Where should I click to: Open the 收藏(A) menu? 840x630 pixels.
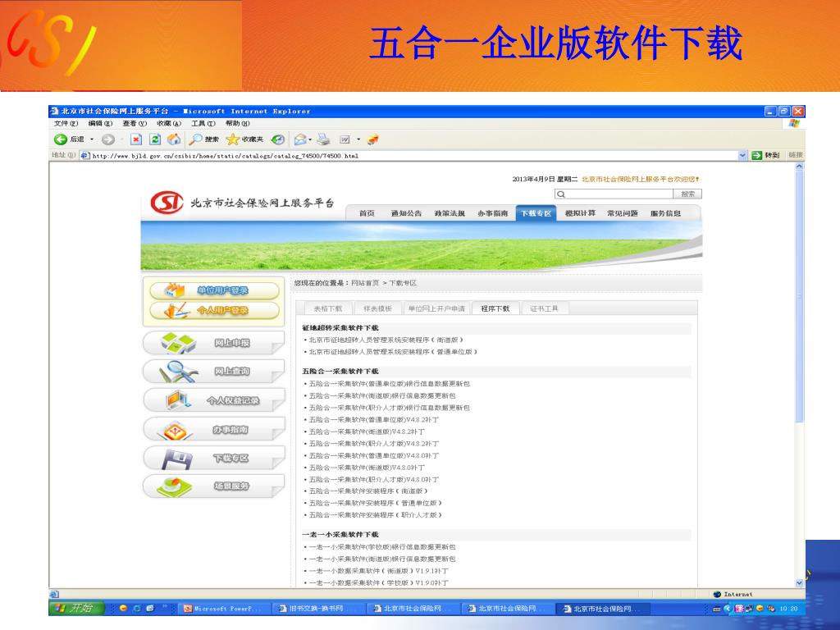point(169,124)
